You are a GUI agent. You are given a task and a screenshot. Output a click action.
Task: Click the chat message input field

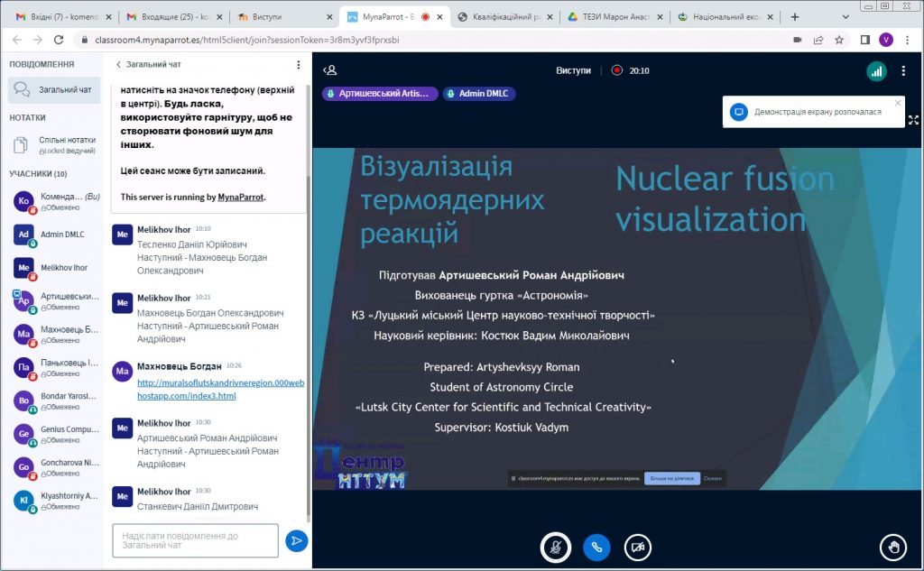click(x=195, y=540)
